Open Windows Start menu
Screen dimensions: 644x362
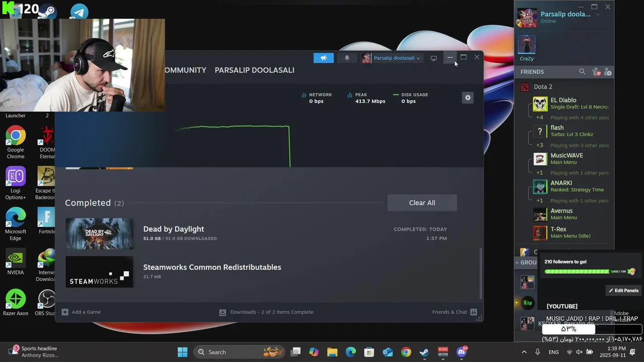[183, 352]
